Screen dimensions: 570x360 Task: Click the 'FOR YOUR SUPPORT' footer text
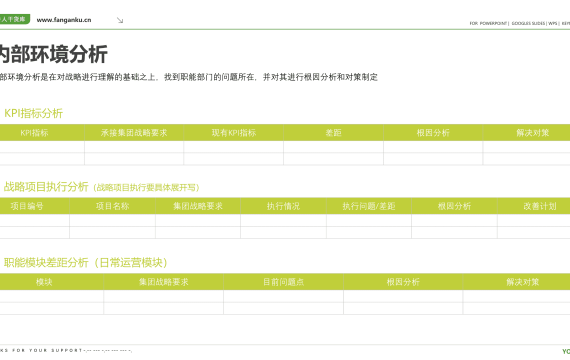(47, 350)
